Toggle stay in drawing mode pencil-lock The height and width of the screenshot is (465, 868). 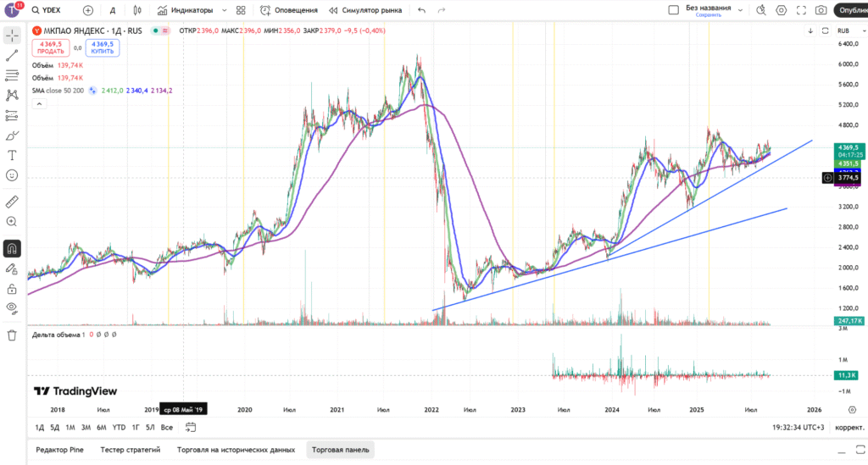point(12,269)
